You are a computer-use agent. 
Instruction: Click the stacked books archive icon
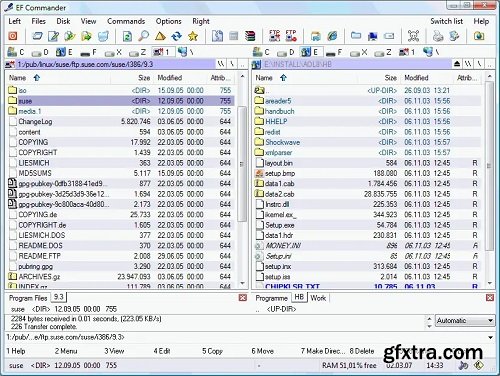pyautogui.click(x=250, y=36)
